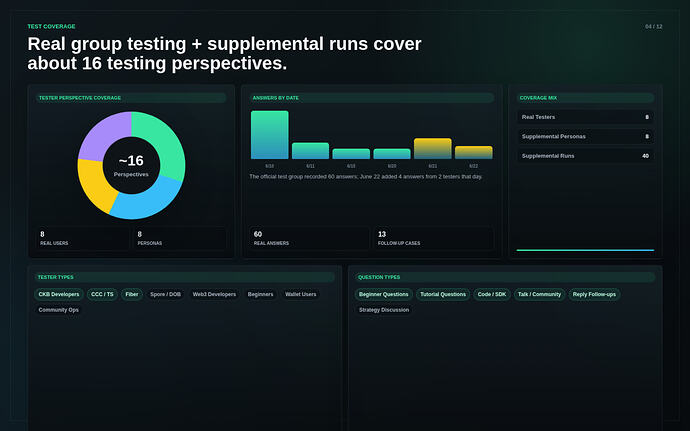Select the Wallet Users chip
The image size is (690, 431).
tap(301, 294)
